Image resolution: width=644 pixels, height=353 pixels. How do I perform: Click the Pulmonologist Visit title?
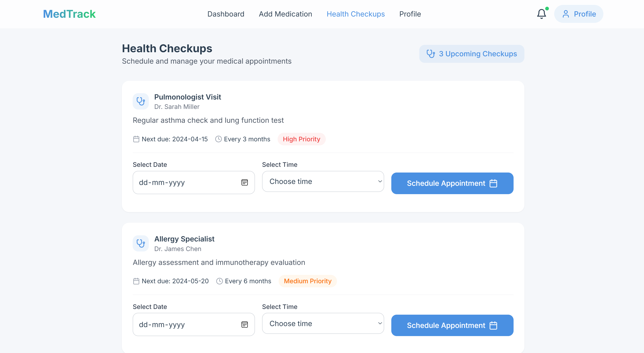point(188,97)
